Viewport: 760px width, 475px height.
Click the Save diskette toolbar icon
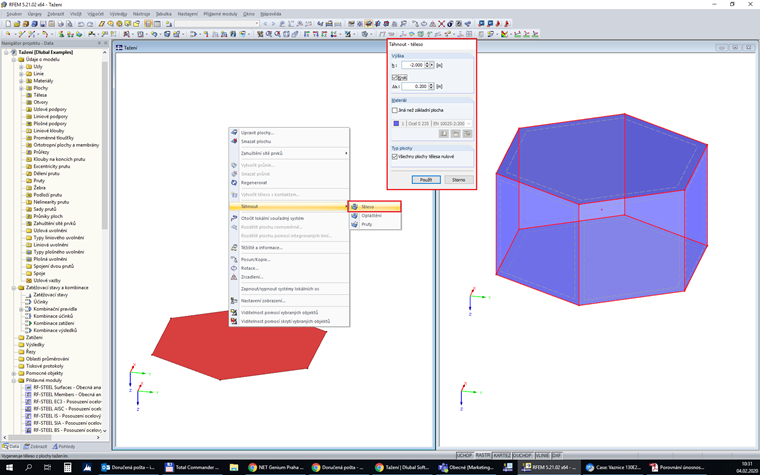pyautogui.click(x=43, y=24)
